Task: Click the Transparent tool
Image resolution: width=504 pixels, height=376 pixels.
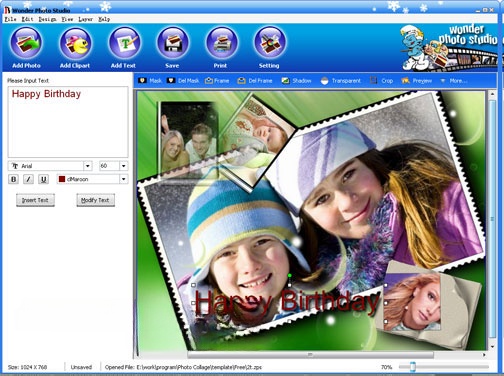Action: pos(341,81)
